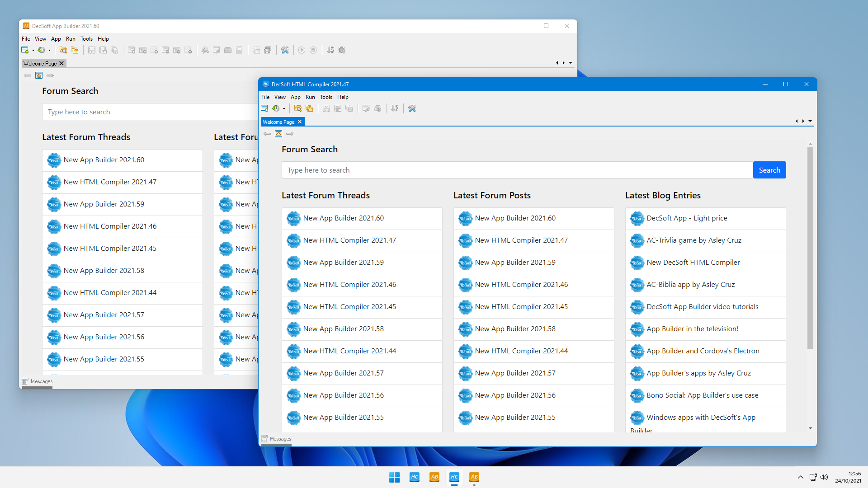Click the back navigation arrow in App Builder
868x488 pixels.
[27, 75]
